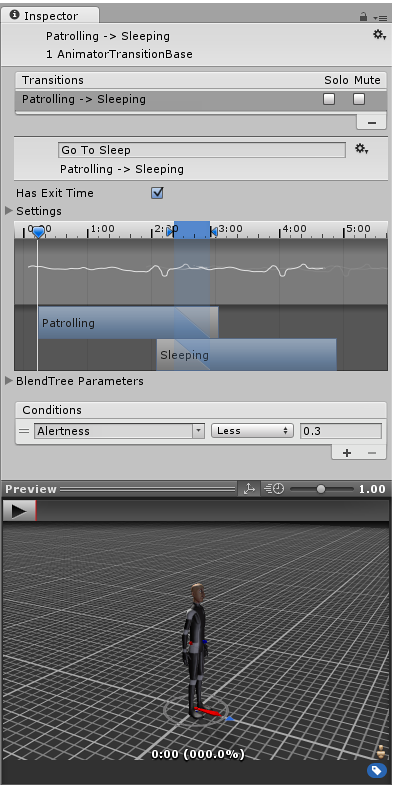Toggle the Mute checkbox for the transition

coord(359,99)
